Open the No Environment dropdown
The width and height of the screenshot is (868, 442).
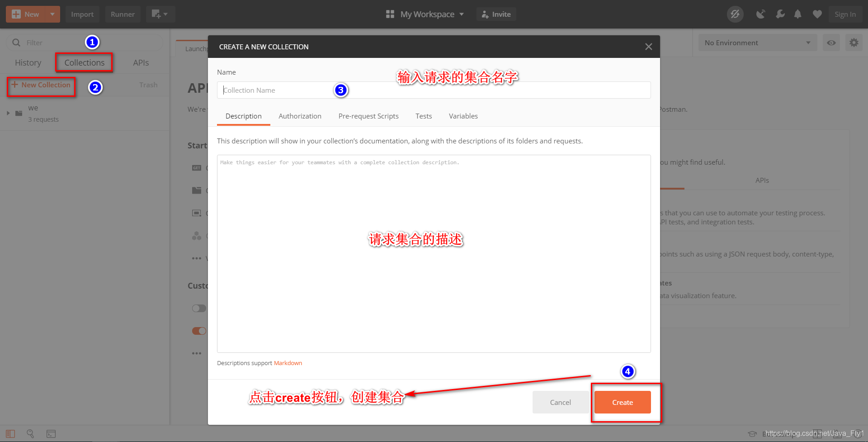click(757, 43)
